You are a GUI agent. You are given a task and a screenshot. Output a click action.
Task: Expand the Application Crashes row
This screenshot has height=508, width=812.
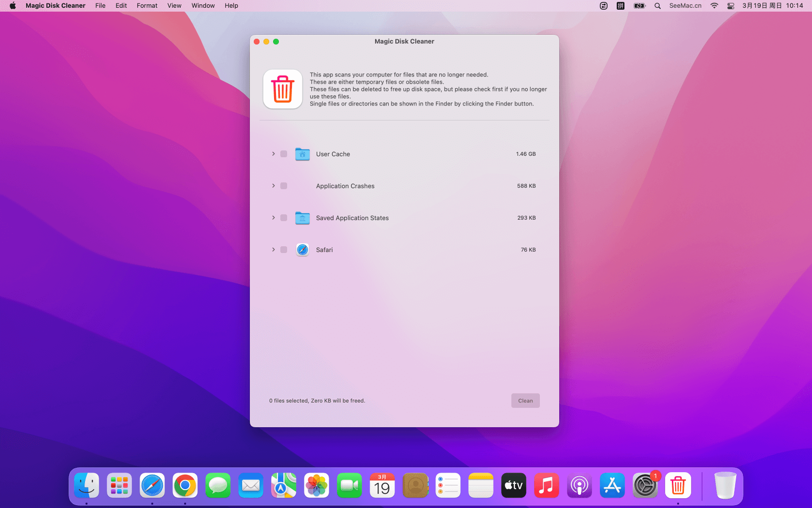click(x=273, y=186)
